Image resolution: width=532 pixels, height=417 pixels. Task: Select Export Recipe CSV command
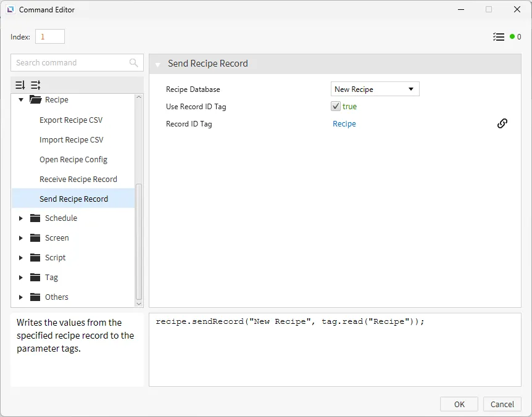click(x=71, y=120)
